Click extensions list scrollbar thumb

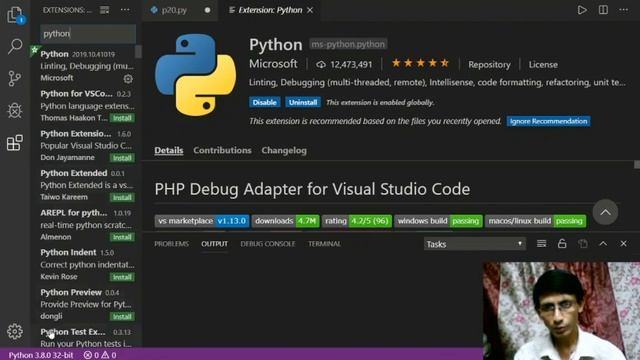coord(138,52)
